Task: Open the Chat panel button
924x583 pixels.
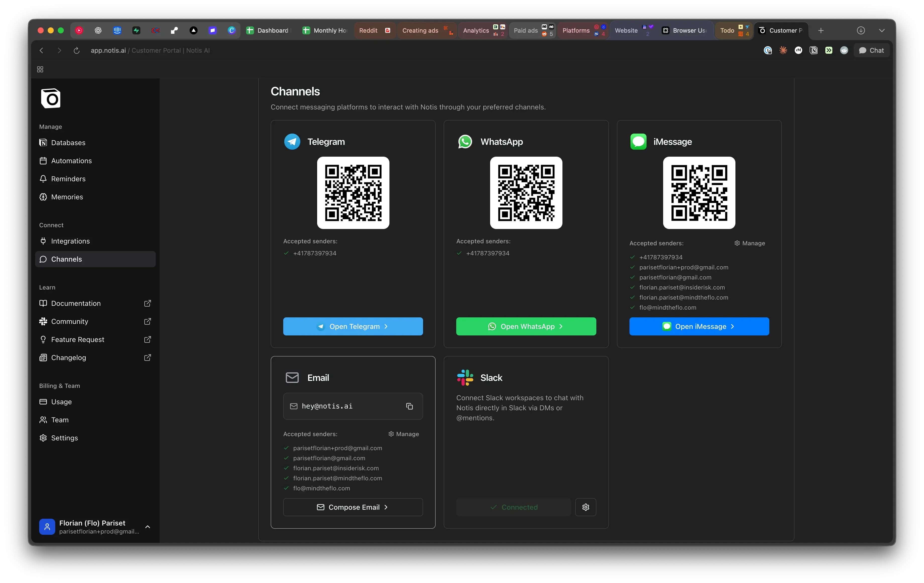Action: point(871,50)
